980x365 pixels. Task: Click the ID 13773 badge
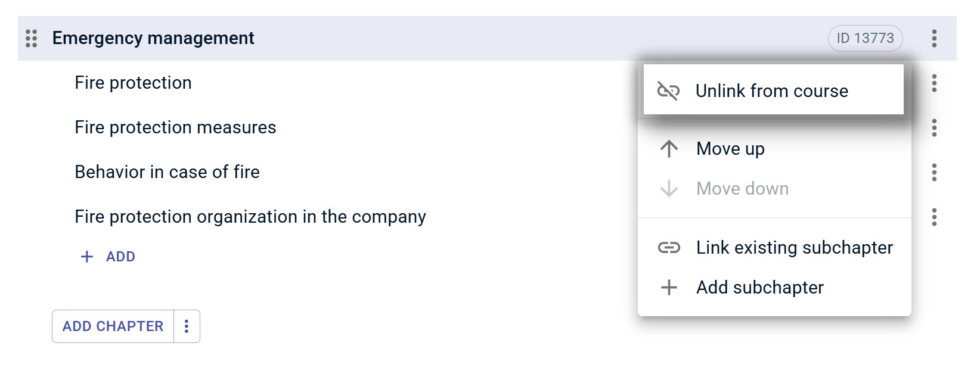865,38
